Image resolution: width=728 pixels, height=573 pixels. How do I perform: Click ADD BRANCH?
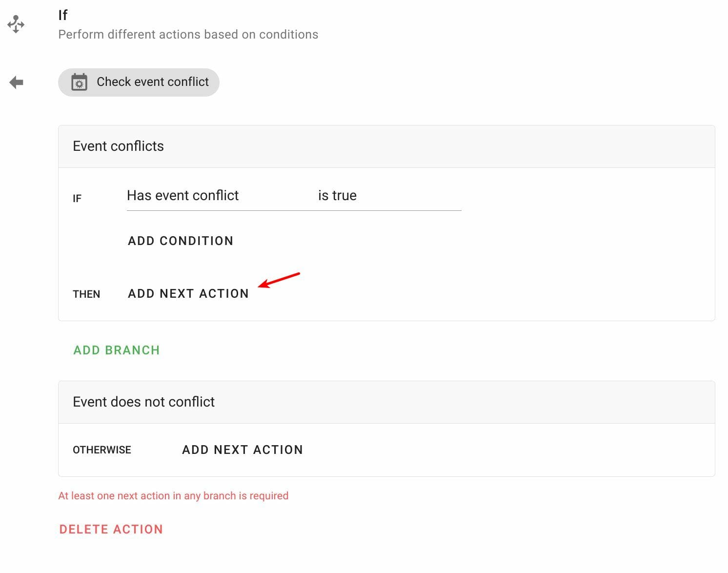click(117, 350)
